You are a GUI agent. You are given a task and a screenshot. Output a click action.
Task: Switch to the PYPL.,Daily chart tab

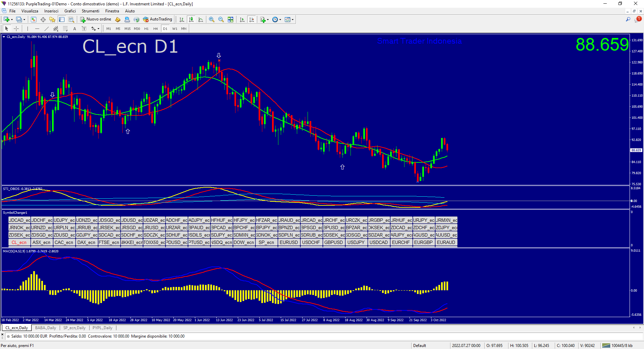pos(103,328)
